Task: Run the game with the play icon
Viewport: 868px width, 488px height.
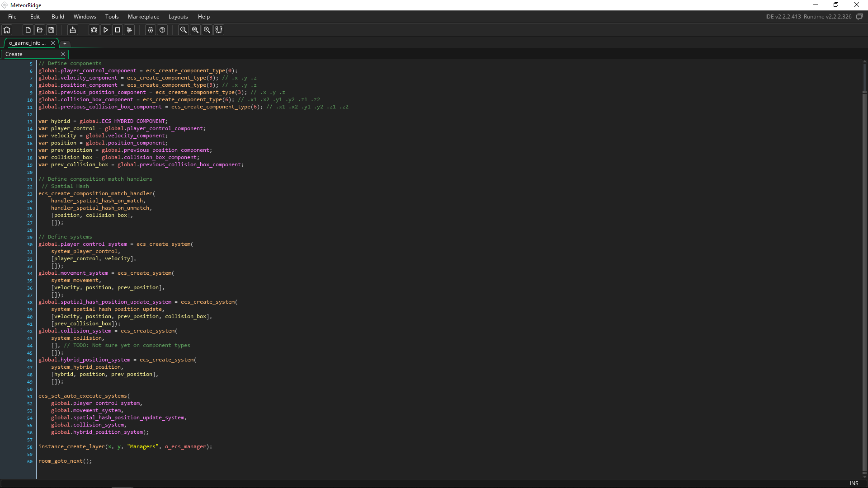Action: pyautogui.click(x=105, y=30)
